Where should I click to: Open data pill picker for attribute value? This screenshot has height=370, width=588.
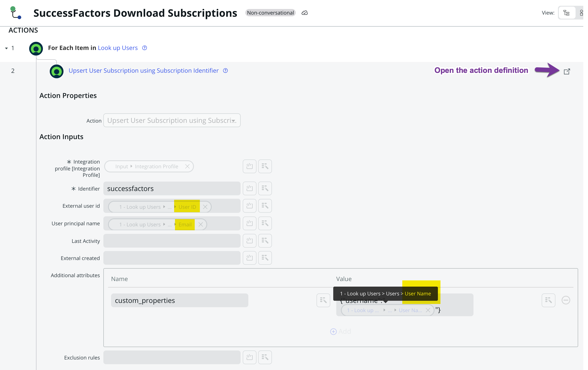pyautogui.click(x=548, y=301)
